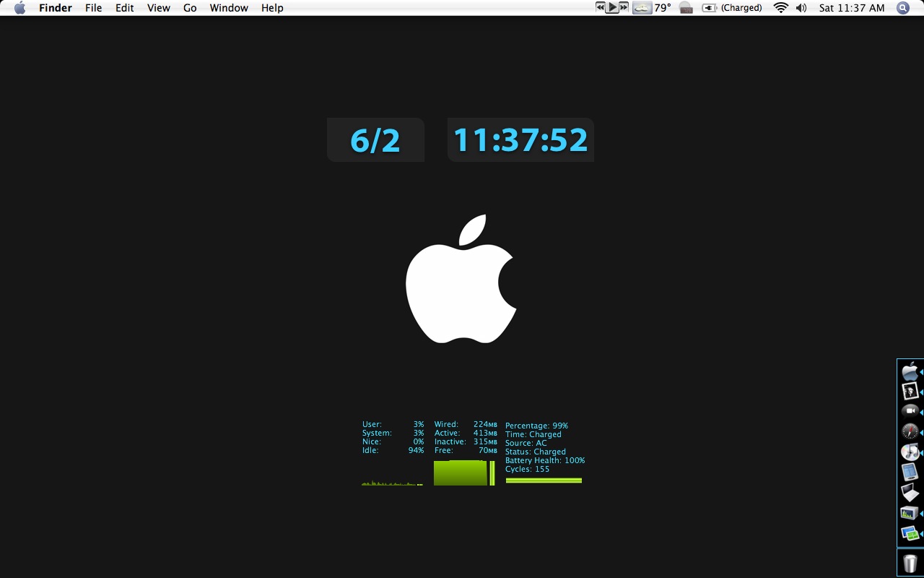924x578 pixels.
Task: Click the small clock icon beside the weather
Action: (686, 8)
